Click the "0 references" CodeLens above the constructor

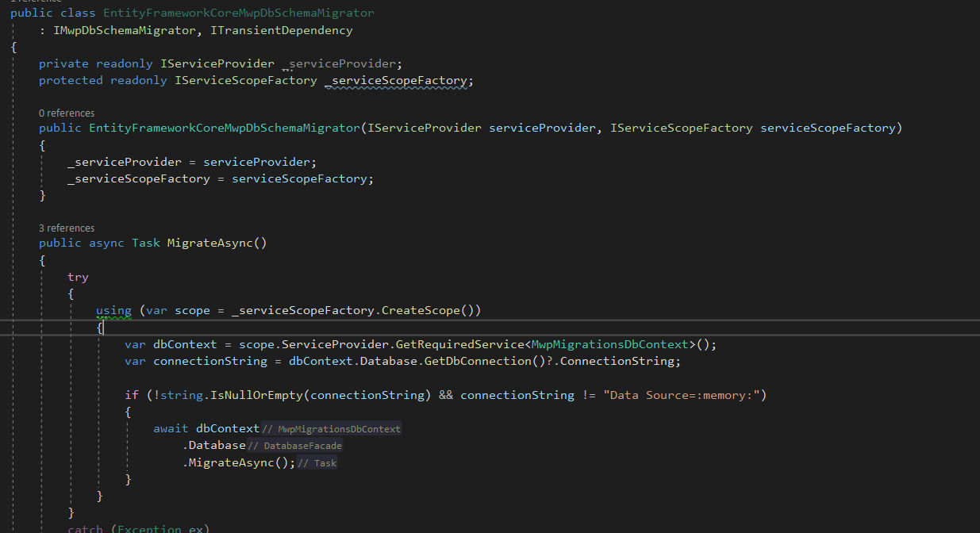[x=67, y=113]
